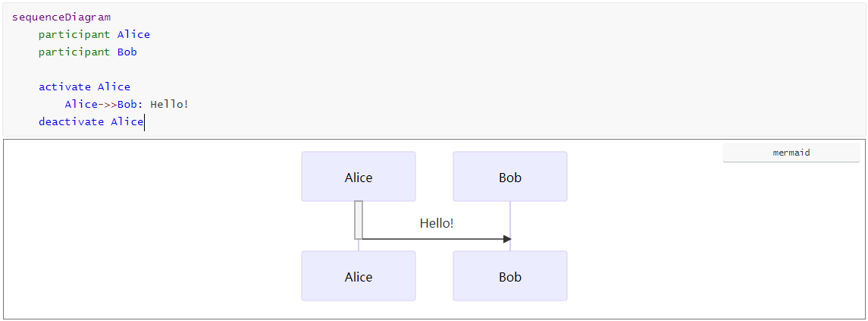Click the "activate Alice" code line

[84, 87]
